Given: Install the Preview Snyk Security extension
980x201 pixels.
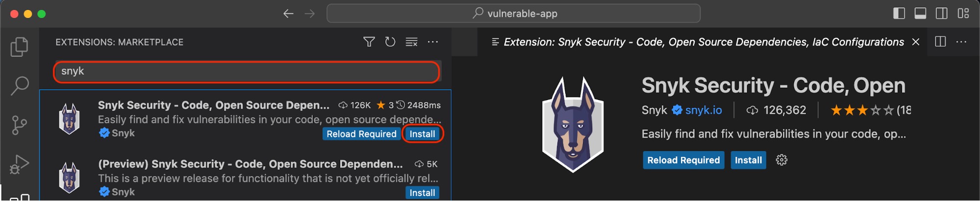Looking at the screenshot, I should click(x=423, y=193).
